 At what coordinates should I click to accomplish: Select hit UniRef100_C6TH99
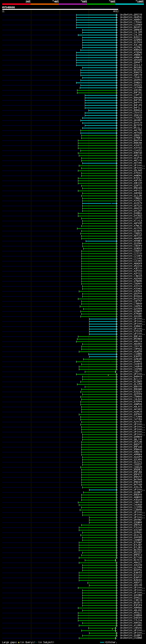pos(131,87)
